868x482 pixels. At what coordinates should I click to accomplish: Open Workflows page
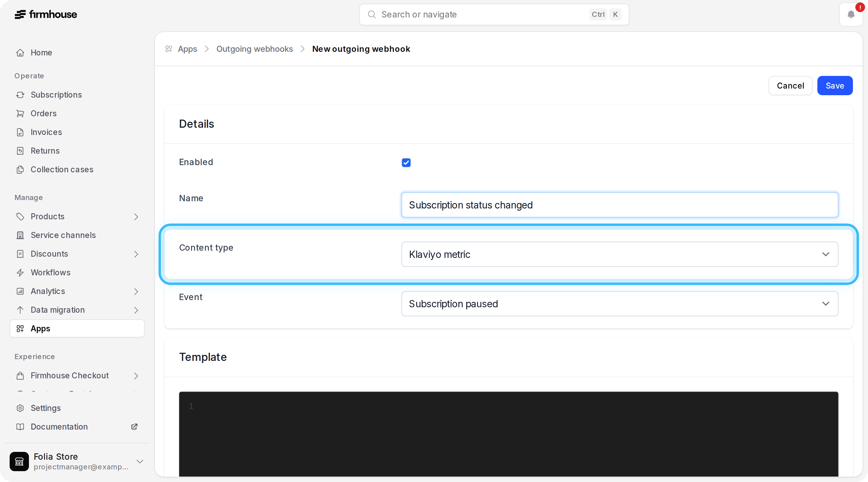point(77,273)
